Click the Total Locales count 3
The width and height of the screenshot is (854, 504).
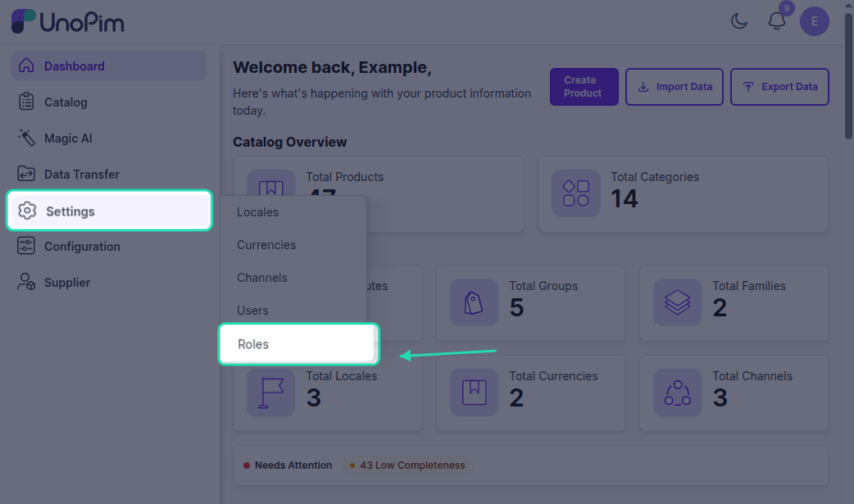tap(314, 398)
